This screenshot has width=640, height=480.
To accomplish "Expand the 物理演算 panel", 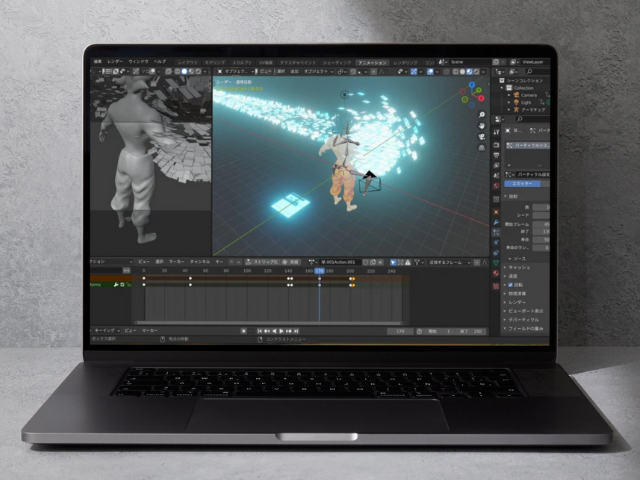I will pos(515,294).
